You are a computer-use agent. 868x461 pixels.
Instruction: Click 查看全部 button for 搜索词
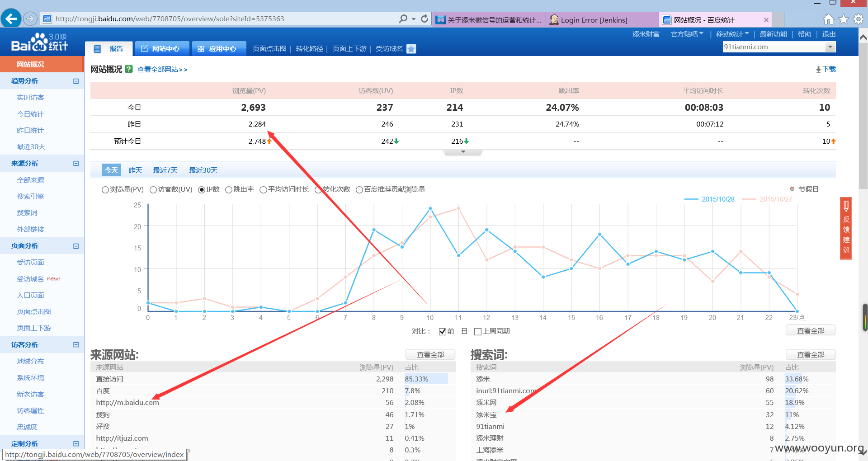point(811,354)
